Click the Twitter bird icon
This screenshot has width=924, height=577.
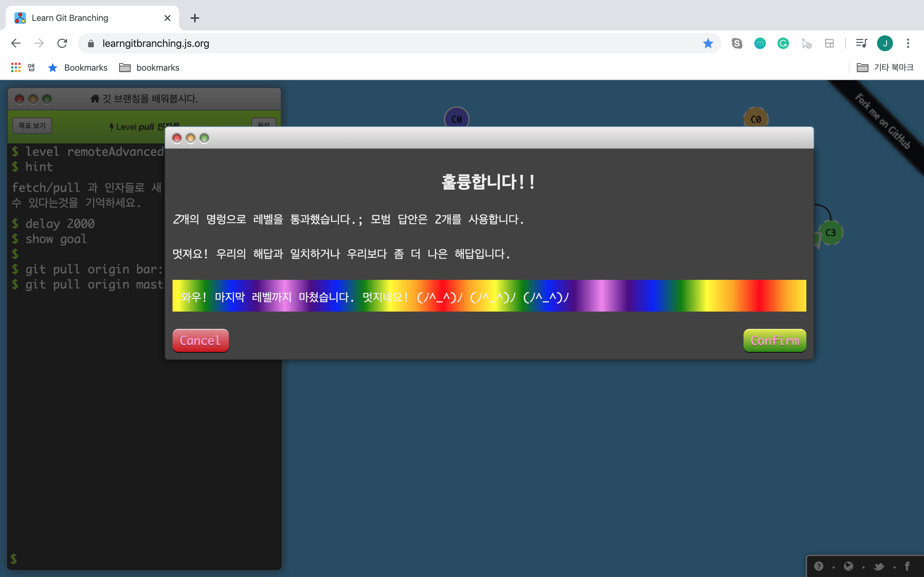point(879,566)
